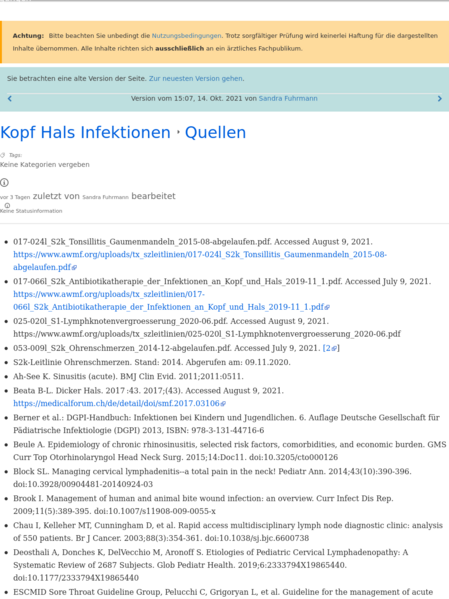Click Chau I, Kelleher lymph node clinic reference
This screenshot has width=449, height=599.
pyautogui.click(x=228, y=531)
